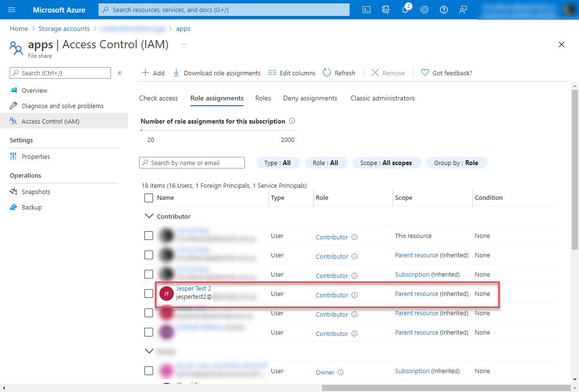579x392 pixels.
Task: Click the info icon beside role assignments count
Action: [x=292, y=121]
